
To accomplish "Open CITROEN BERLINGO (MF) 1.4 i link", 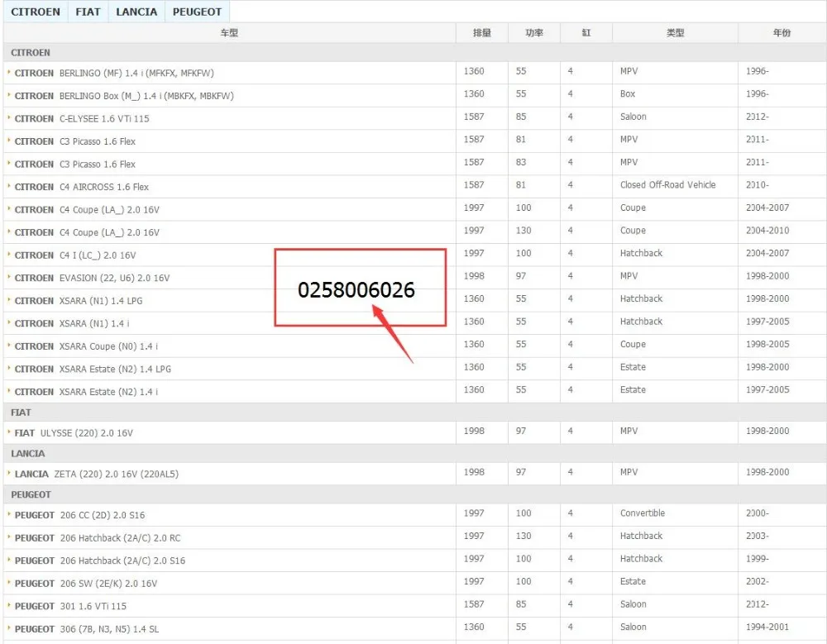I will point(114,74).
